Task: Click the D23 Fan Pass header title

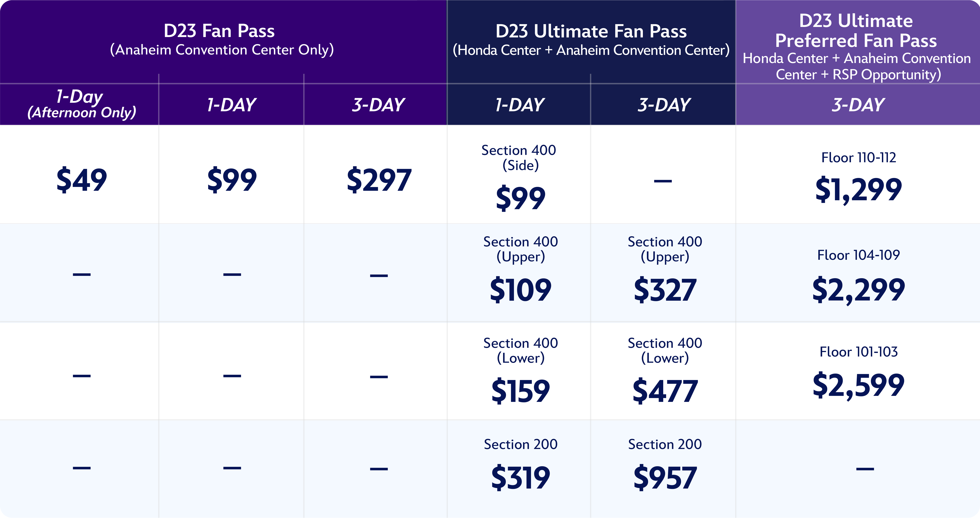Action: pyautogui.click(x=219, y=31)
